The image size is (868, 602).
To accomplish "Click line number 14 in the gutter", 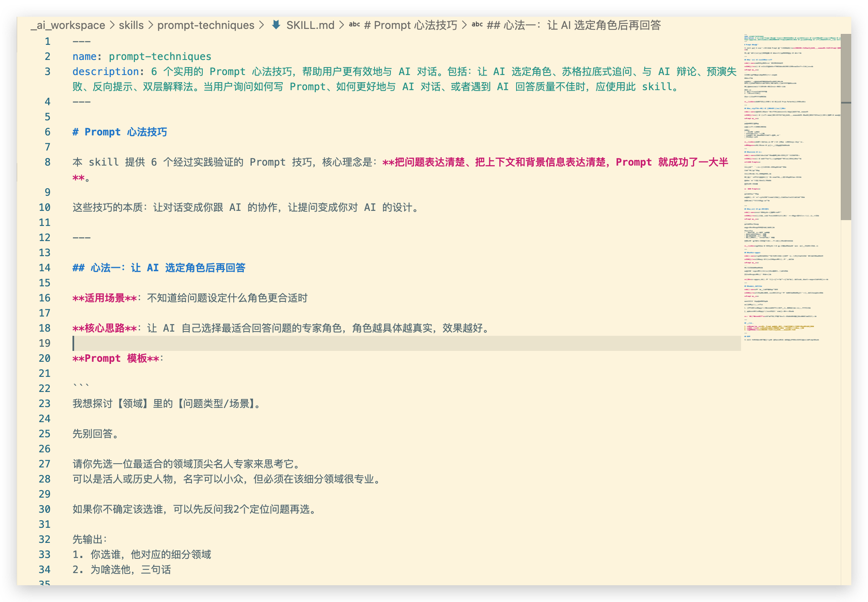I will (44, 268).
